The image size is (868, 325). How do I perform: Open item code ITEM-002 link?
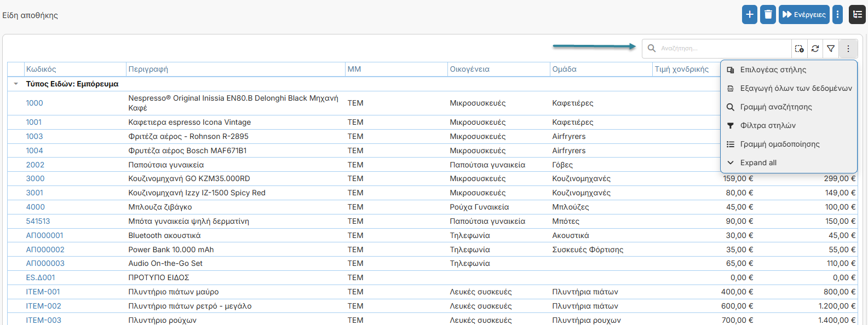44,306
